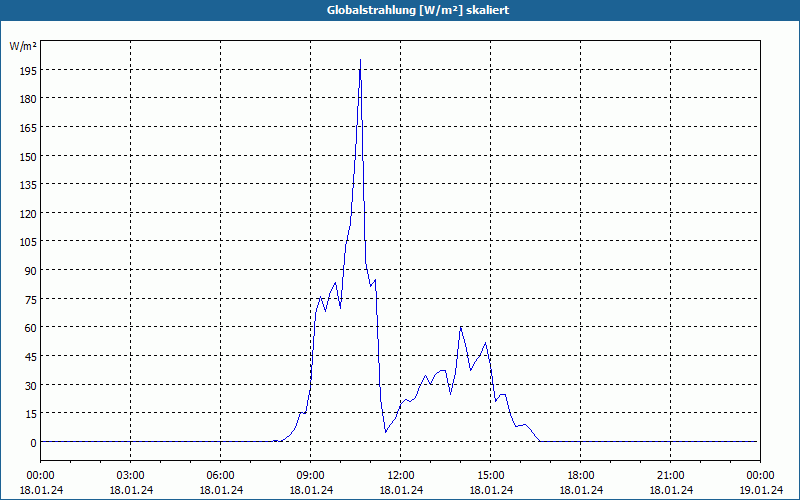The height and width of the screenshot is (500, 800).
Task: Click the '19.01.24' date label
Action: (761, 490)
